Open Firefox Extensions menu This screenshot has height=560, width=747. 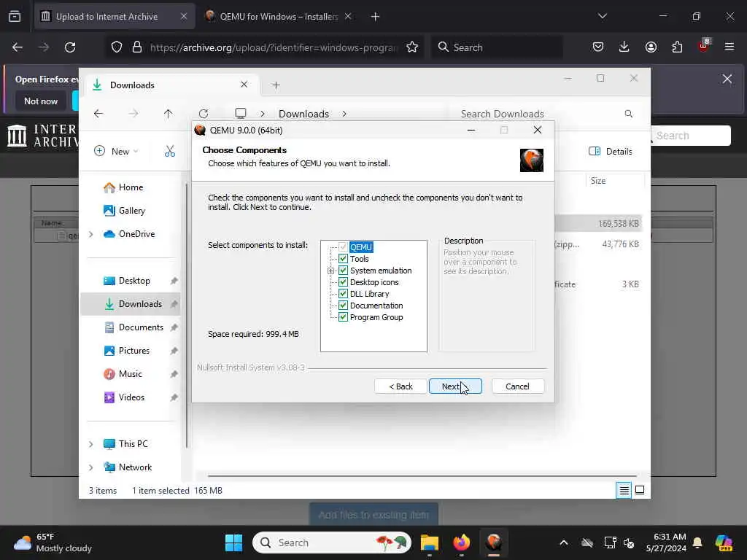click(677, 47)
